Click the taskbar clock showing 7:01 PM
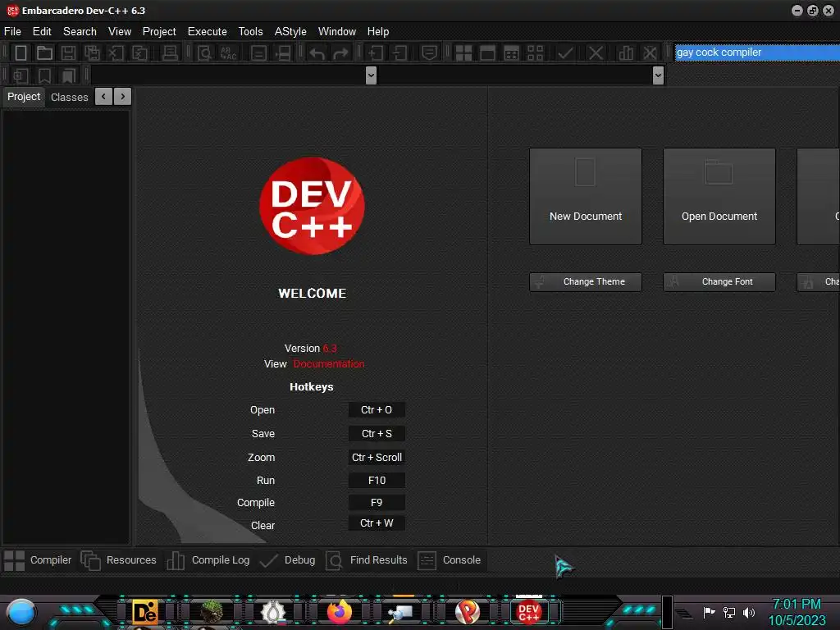Image resolution: width=840 pixels, height=630 pixels. pyautogui.click(x=797, y=605)
